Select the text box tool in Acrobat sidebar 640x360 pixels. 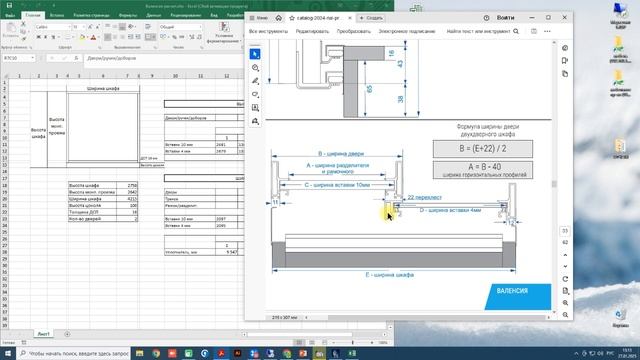coord(255,108)
